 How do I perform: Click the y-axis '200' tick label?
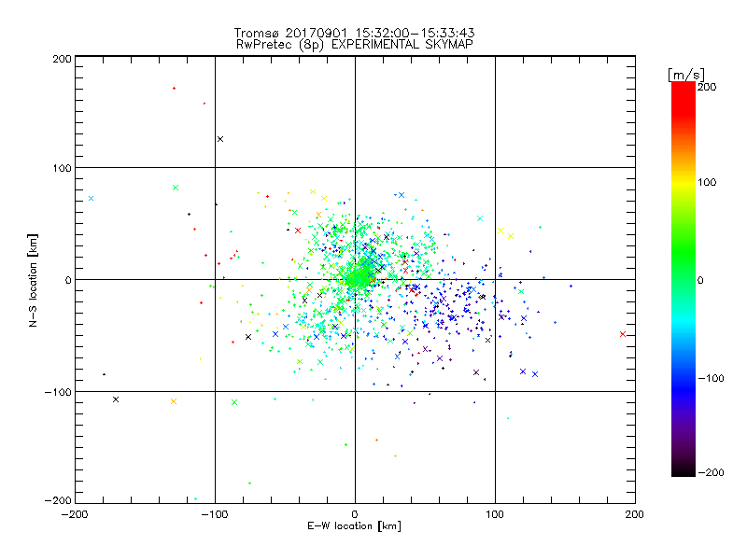62,59
